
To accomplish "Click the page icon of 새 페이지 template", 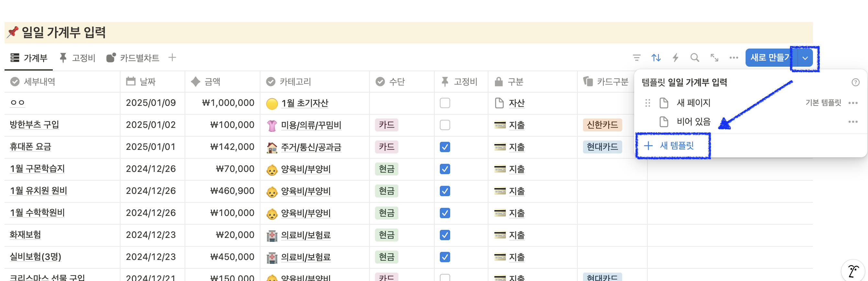I will click(x=664, y=103).
